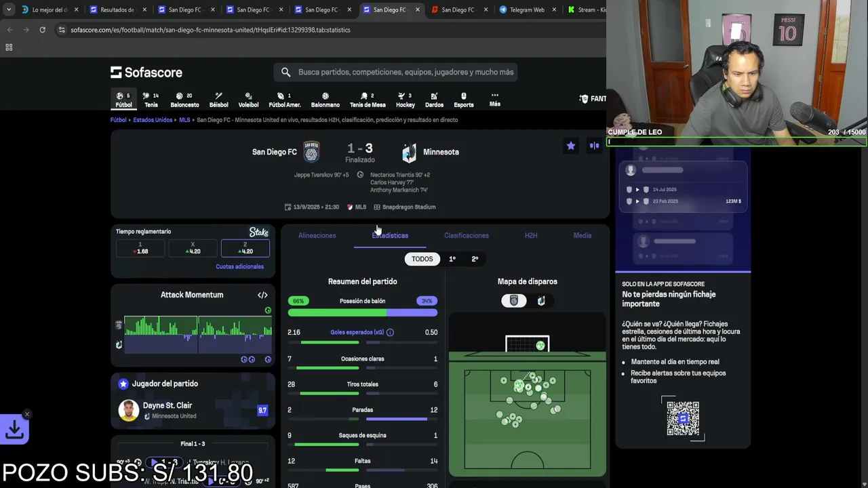Expand the Más sports menu
868x488 pixels.
(495, 100)
